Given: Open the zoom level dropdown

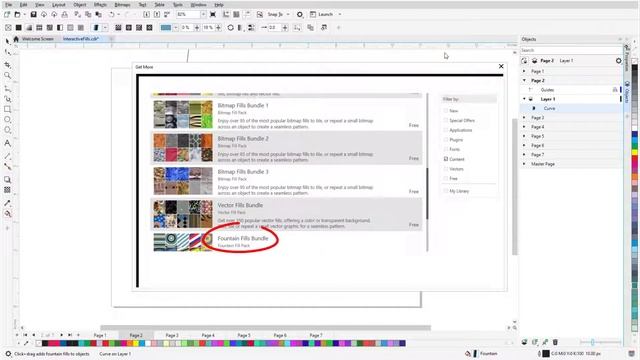Looking at the screenshot, I should [x=203, y=14].
